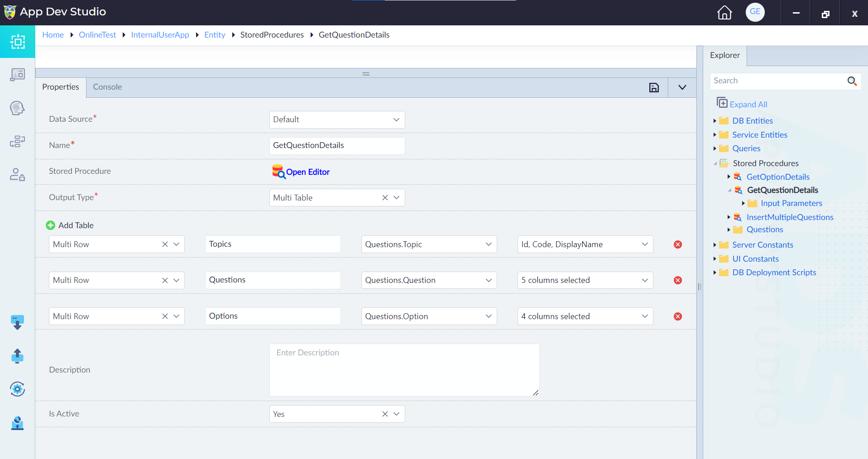The height and width of the screenshot is (459, 868).
Task: Click the download arrow icon in left sidebar
Action: 18,323
